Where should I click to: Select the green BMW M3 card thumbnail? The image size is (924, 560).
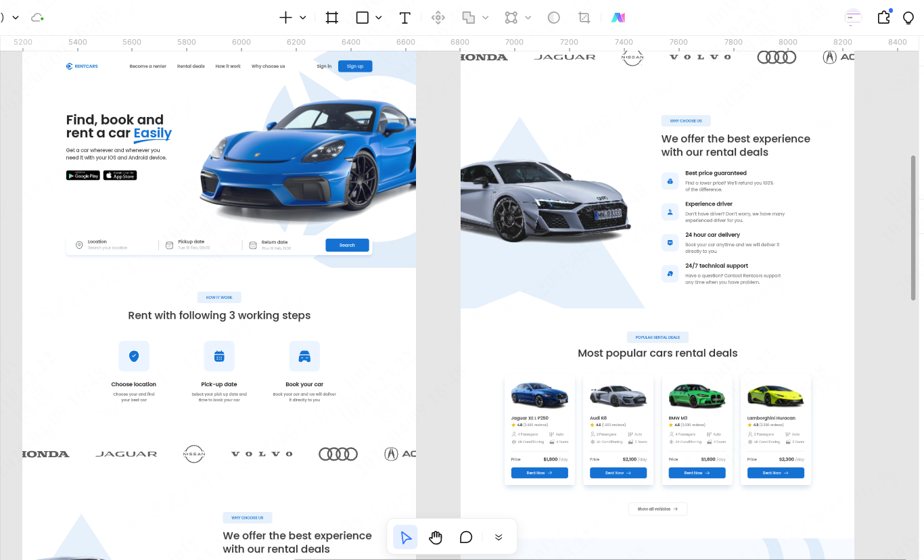(x=697, y=395)
